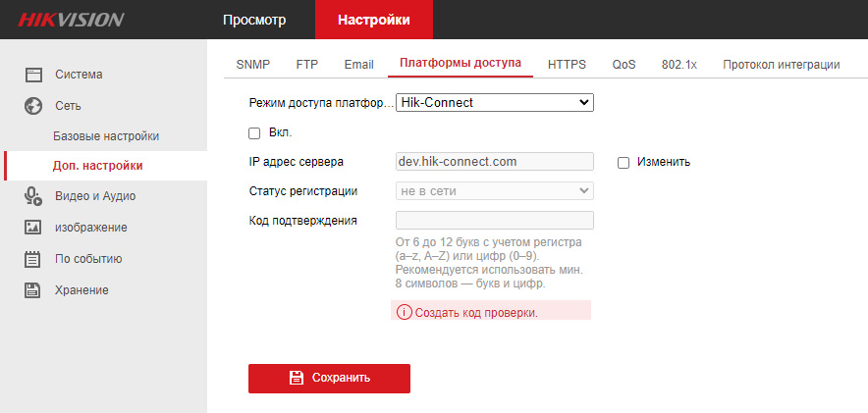The image size is (868, 413).
Task: Switch to the HTTPS tab
Action: 567,65
